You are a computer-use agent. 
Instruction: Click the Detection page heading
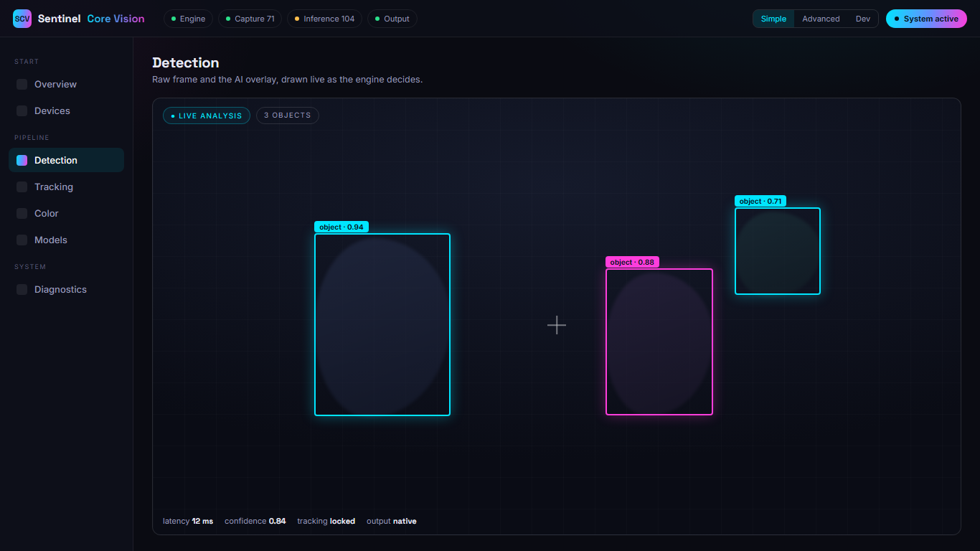pos(186,63)
